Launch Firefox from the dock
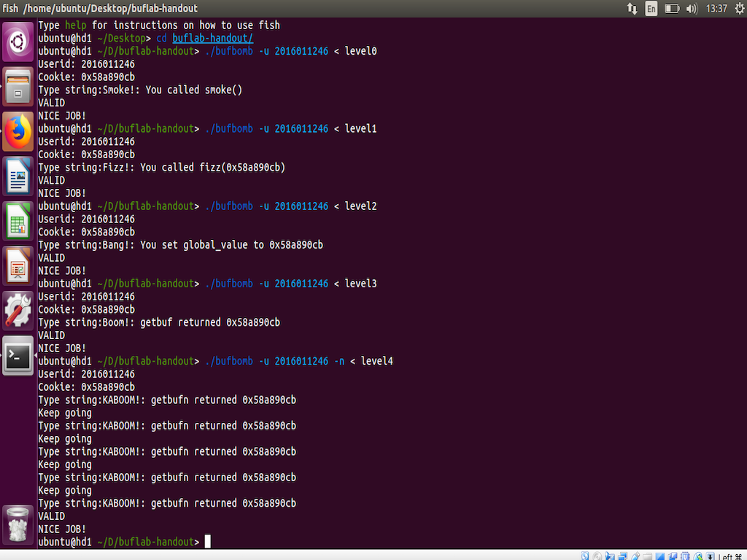This screenshot has height=560, width=747. tap(18, 131)
